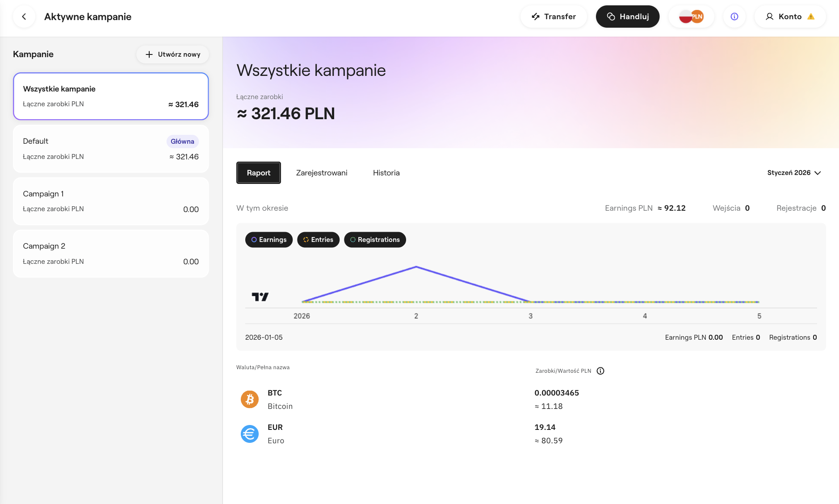Select the Campaign 1 card
This screenshot has width=839, height=504.
click(111, 201)
